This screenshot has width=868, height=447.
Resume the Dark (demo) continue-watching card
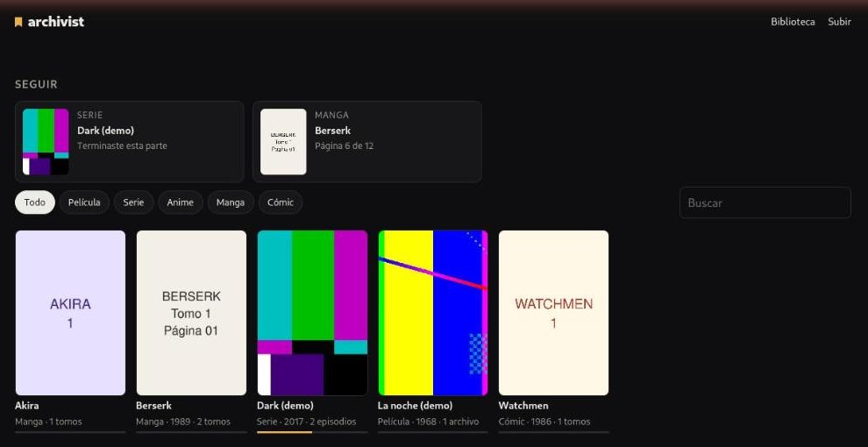[x=130, y=142]
